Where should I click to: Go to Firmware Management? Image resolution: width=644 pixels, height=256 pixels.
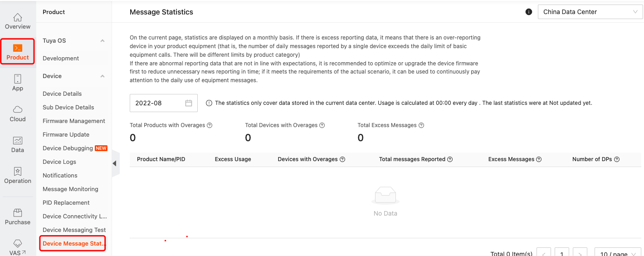point(74,121)
